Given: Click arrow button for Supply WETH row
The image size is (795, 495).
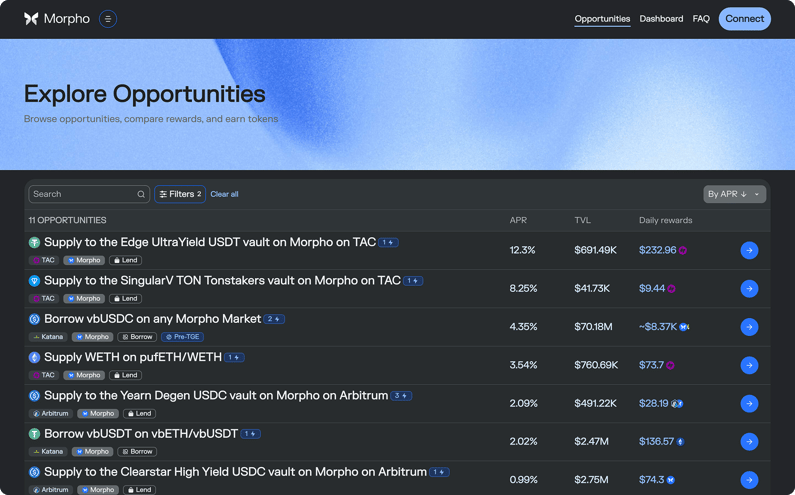Looking at the screenshot, I should (749, 365).
